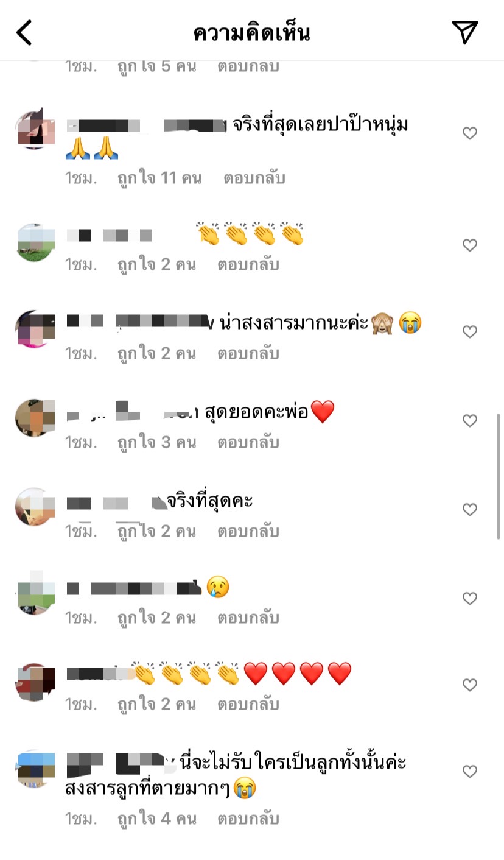Heart the comment 'สุดยอดคะพ่อ'
Image resolution: width=504 pixels, height=860 pixels.
pyautogui.click(x=469, y=420)
